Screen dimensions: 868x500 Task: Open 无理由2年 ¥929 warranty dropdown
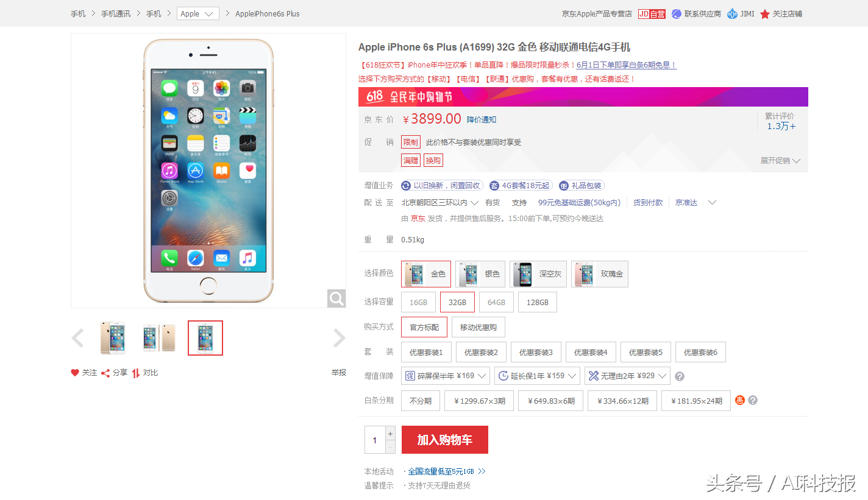coord(627,376)
